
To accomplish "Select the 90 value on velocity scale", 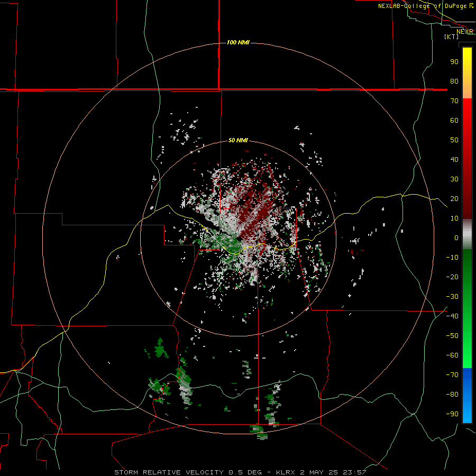I will 454,62.
